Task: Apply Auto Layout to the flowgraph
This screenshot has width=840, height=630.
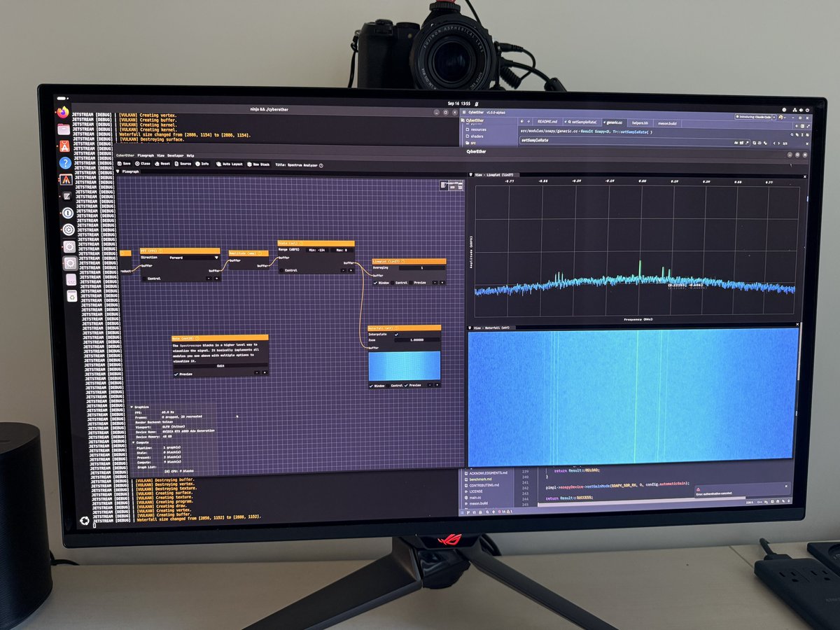Action: point(230,164)
